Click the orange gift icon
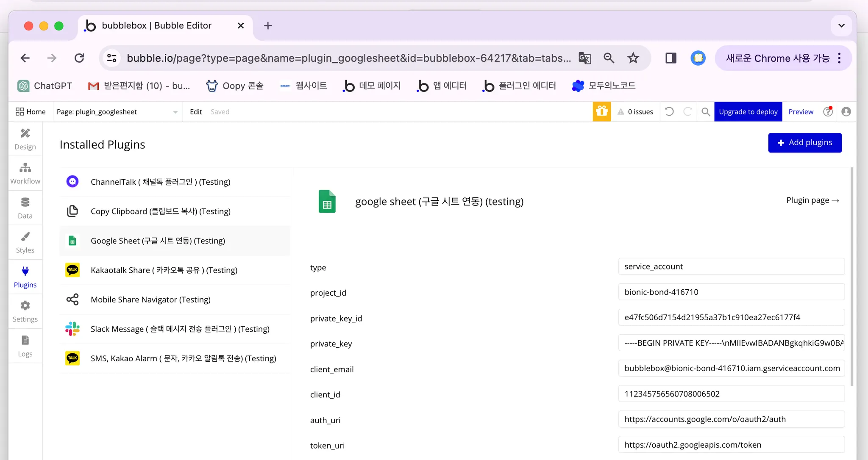868x460 pixels. click(601, 111)
